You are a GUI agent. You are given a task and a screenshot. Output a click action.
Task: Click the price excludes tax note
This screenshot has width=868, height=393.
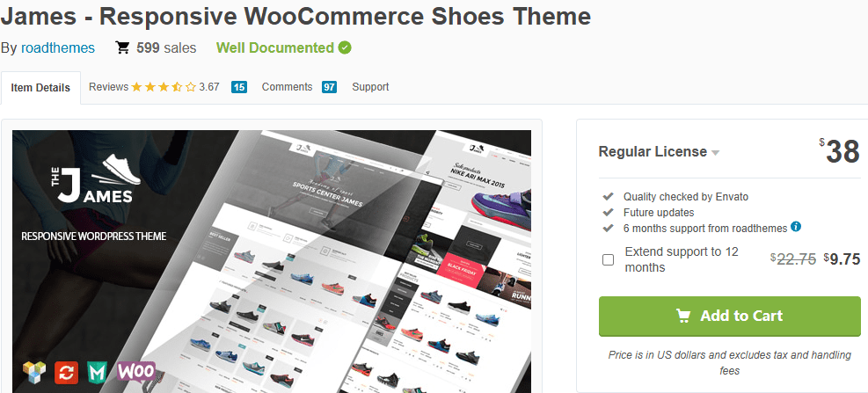click(730, 362)
